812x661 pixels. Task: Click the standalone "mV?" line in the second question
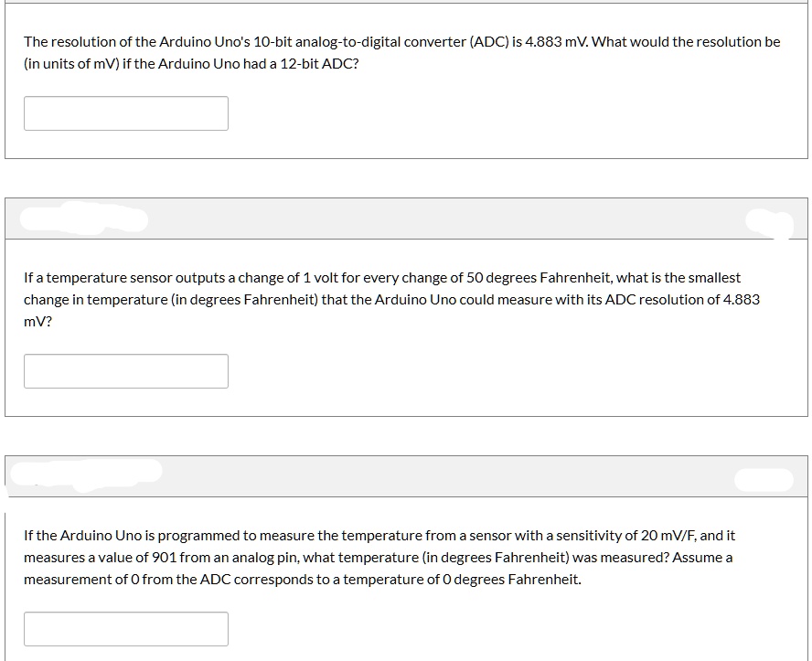point(37,323)
